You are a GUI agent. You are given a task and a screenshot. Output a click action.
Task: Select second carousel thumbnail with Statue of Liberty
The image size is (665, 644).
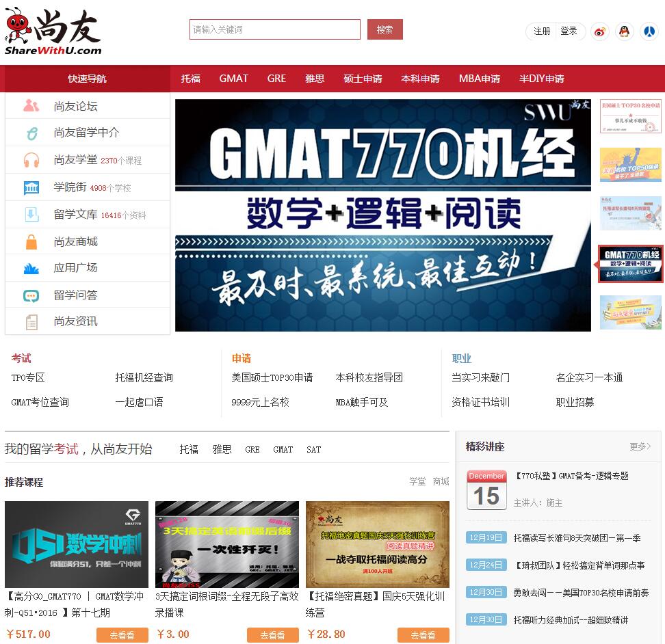click(x=630, y=165)
